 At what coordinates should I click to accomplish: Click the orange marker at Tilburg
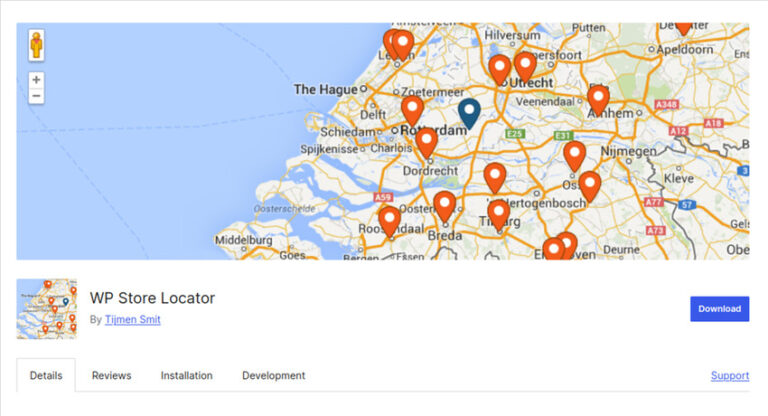point(499,216)
